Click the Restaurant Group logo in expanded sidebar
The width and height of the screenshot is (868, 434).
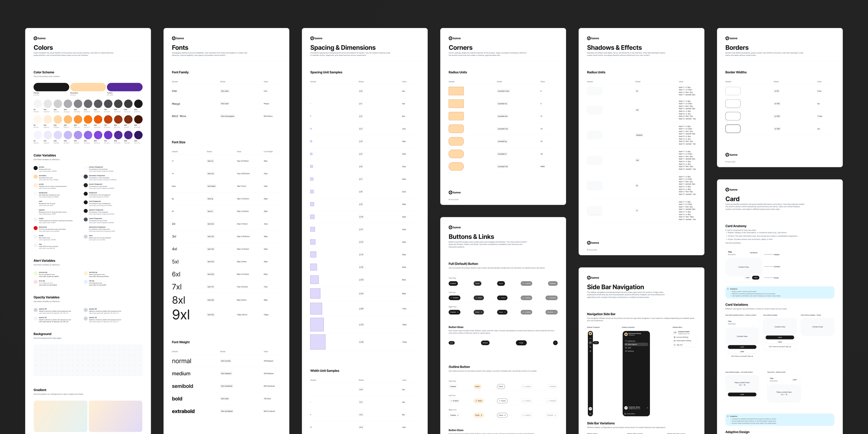(x=626, y=334)
